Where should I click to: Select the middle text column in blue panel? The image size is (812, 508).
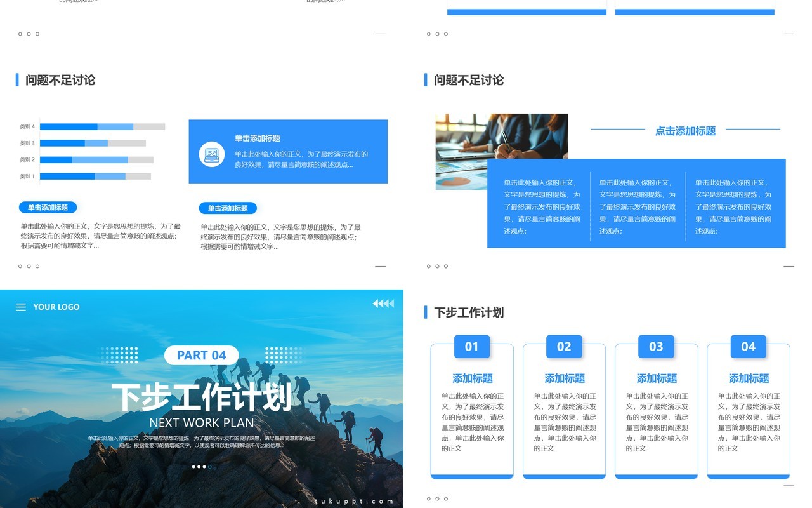638,206
